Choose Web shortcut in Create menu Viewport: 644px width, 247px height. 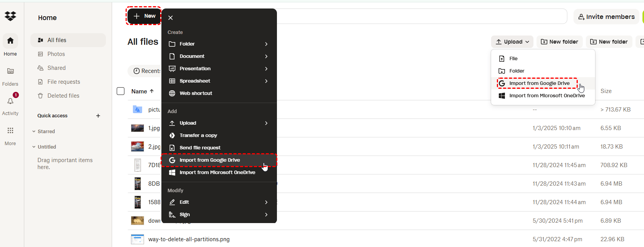coord(219,93)
